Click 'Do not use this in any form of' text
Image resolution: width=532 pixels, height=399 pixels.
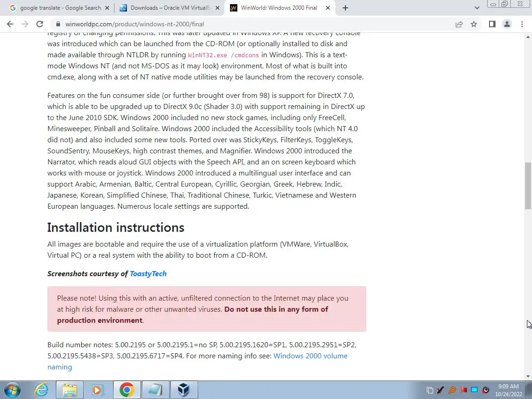(276, 309)
